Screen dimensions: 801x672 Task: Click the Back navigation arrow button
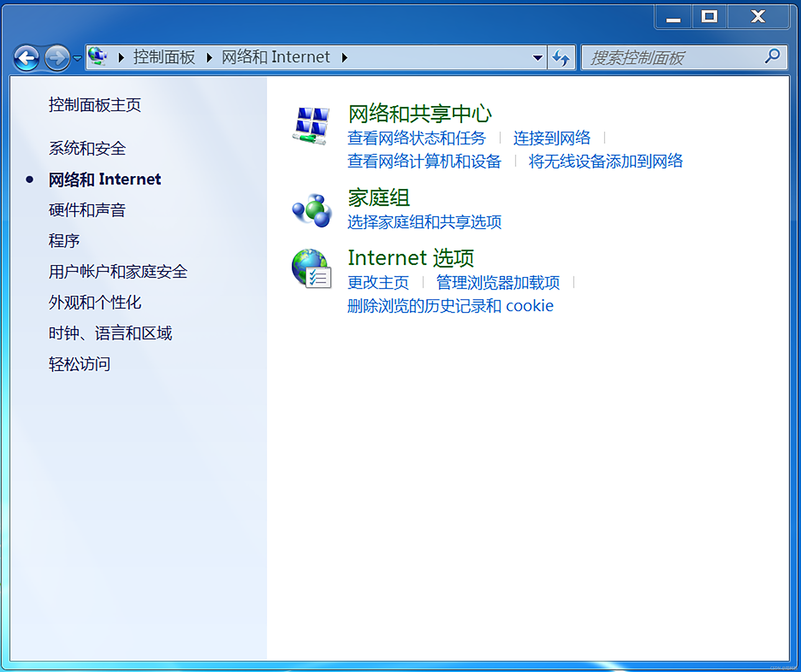(26, 58)
